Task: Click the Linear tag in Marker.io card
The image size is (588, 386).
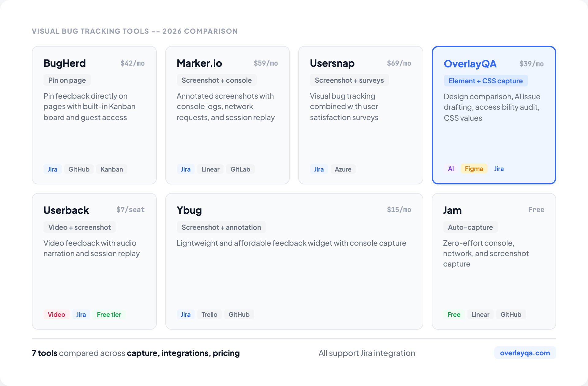Action: click(x=210, y=169)
